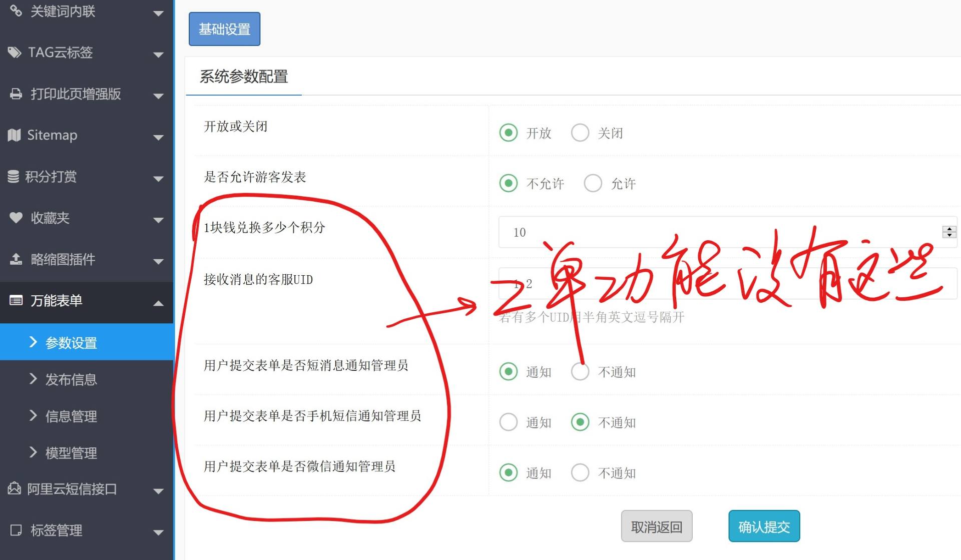Click the envelope icon beside 阿里云短信接口
This screenshot has height=560, width=961.
[x=15, y=488]
